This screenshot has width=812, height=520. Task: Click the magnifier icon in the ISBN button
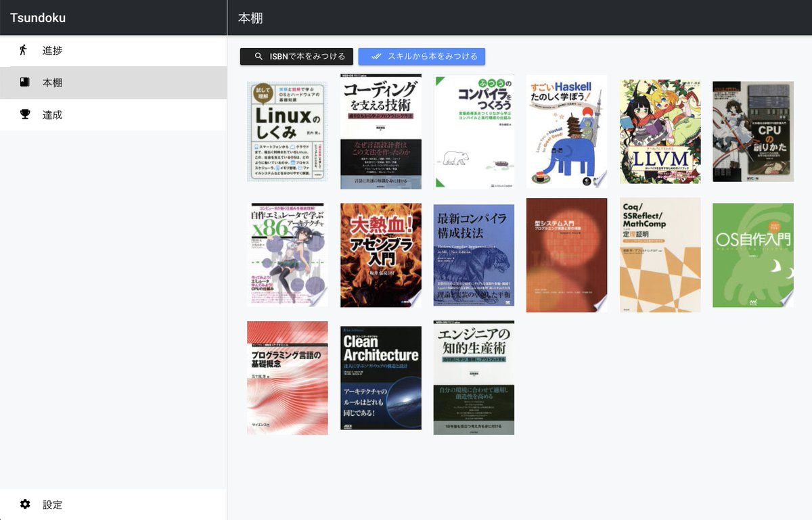258,56
